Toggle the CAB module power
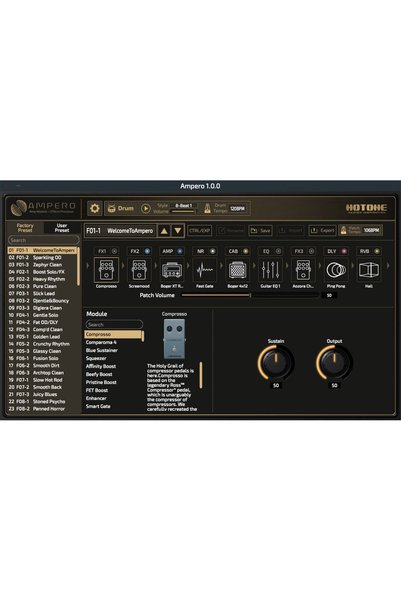 pos(246,251)
